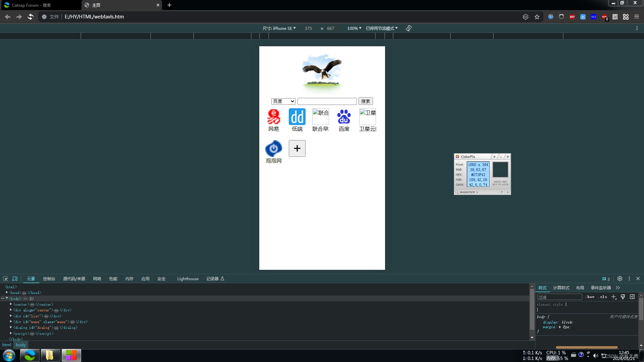Click the site info icon in address bar
Viewport: 644px width, 362px height.
point(44,17)
